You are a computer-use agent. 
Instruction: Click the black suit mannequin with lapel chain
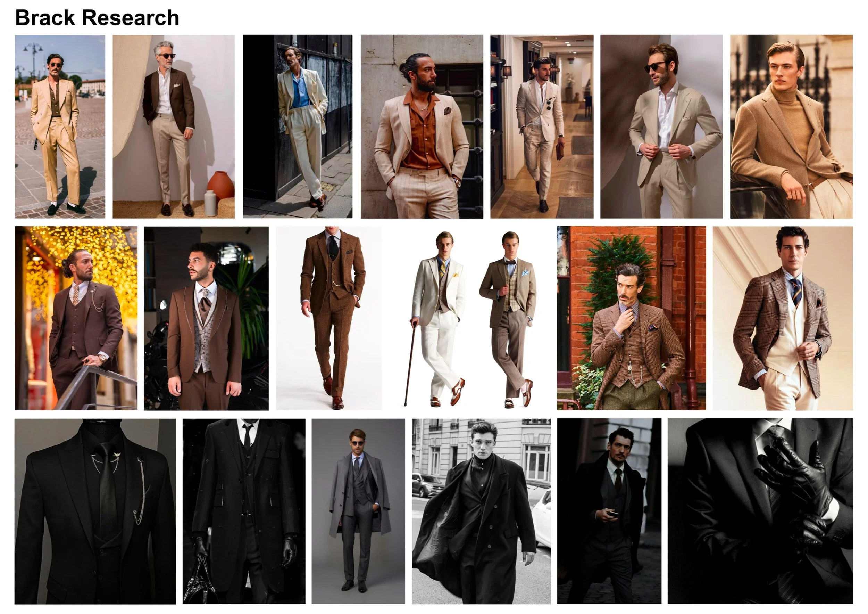pos(95,511)
